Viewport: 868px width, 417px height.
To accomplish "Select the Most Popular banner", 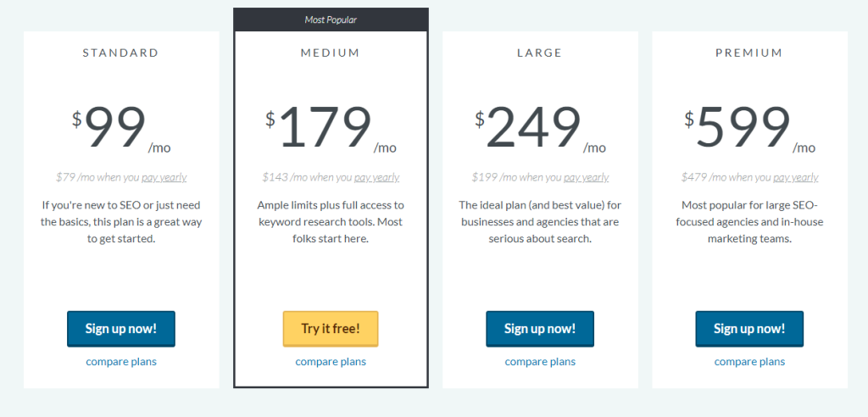I will click(x=331, y=20).
